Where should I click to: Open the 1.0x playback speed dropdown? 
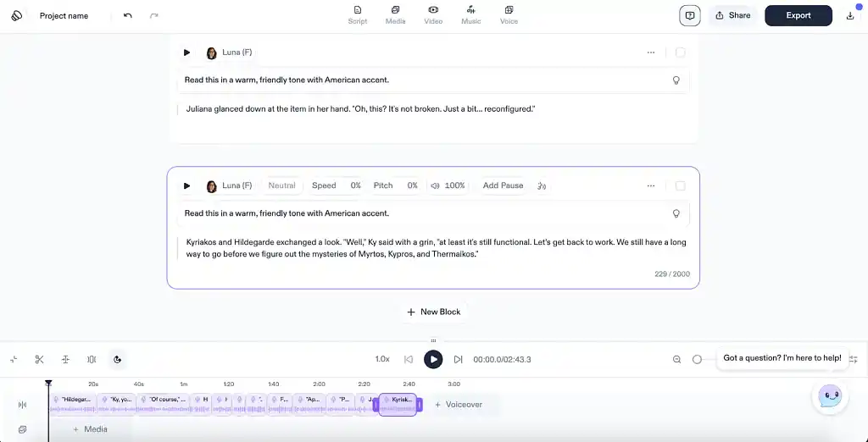tap(382, 359)
